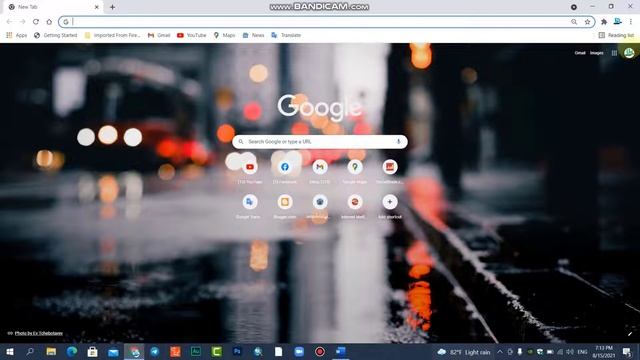
Task: Open Photoshop from the taskbar
Action: click(x=237, y=351)
